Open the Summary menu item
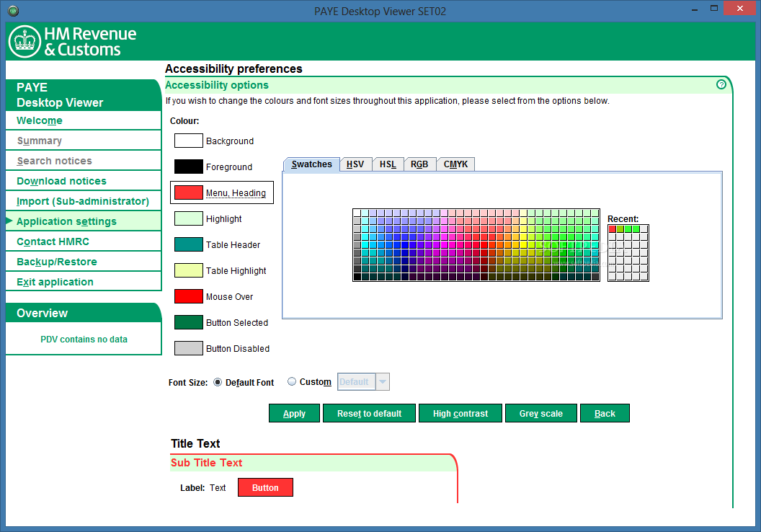Screen dimensions: 761x532 [83, 141]
